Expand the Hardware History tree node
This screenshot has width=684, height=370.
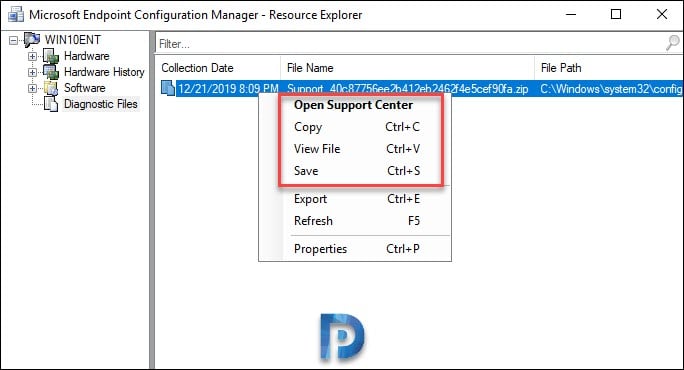32,72
